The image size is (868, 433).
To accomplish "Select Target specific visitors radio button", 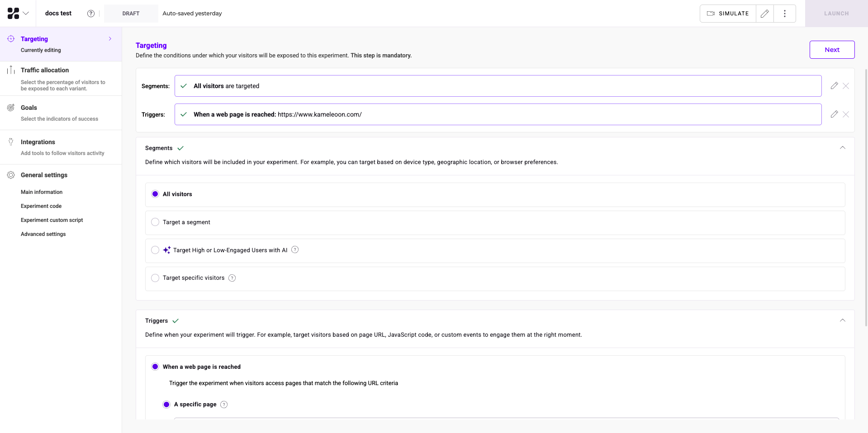I will click(x=155, y=278).
